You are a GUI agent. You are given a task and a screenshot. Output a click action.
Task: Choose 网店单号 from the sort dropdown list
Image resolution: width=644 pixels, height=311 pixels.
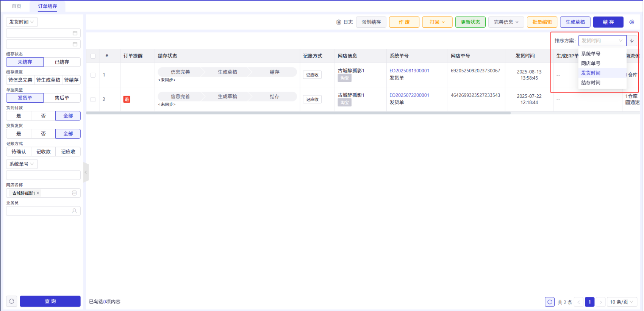point(602,63)
